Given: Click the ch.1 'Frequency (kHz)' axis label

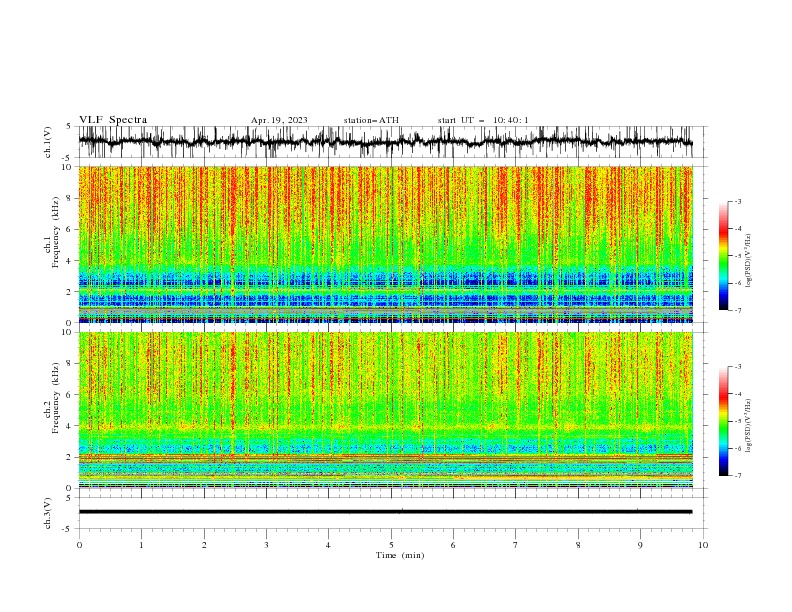Looking at the screenshot, I should (56, 233).
